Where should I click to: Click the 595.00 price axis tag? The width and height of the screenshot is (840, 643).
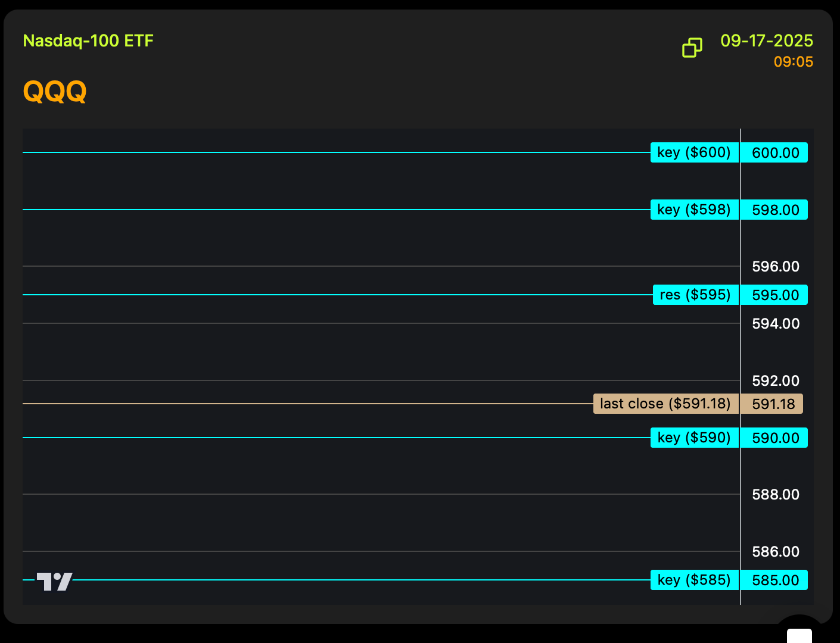[x=775, y=295]
